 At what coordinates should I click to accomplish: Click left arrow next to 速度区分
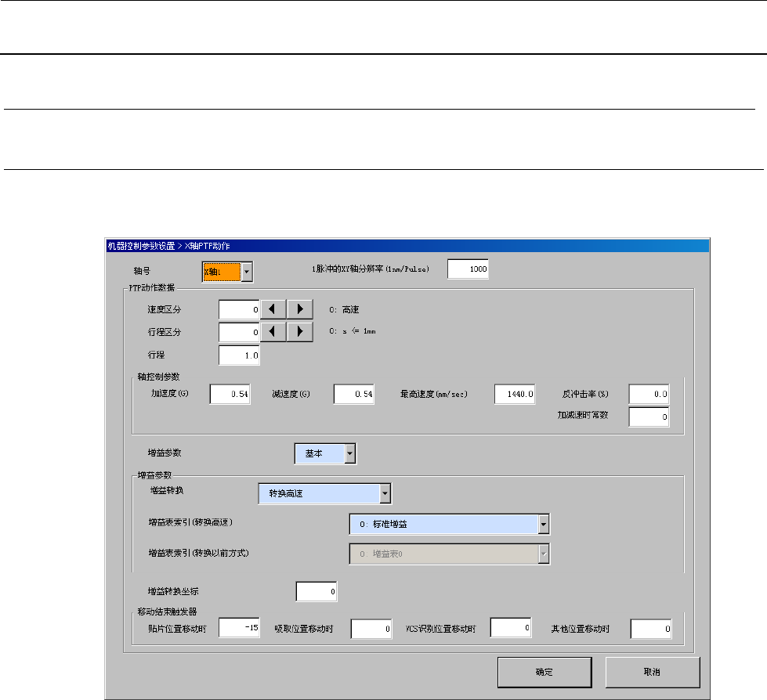click(273, 310)
